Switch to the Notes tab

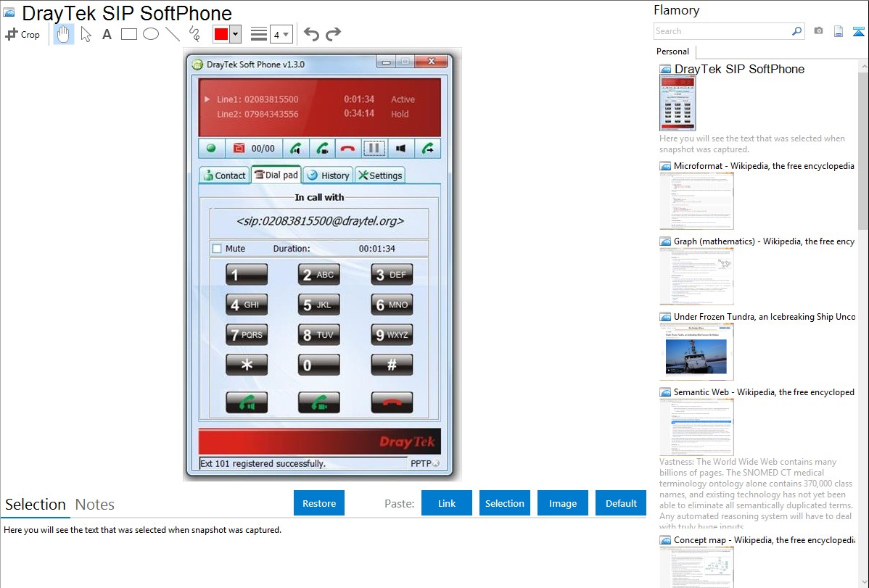coord(95,505)
